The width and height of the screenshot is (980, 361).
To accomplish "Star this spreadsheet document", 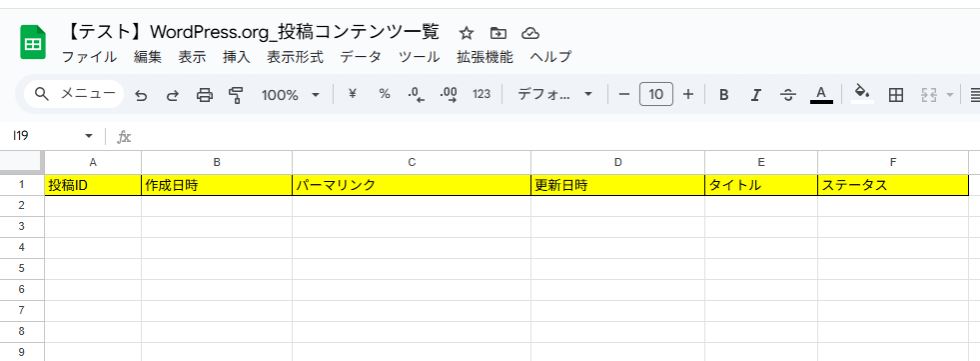I will coord(467,33).
